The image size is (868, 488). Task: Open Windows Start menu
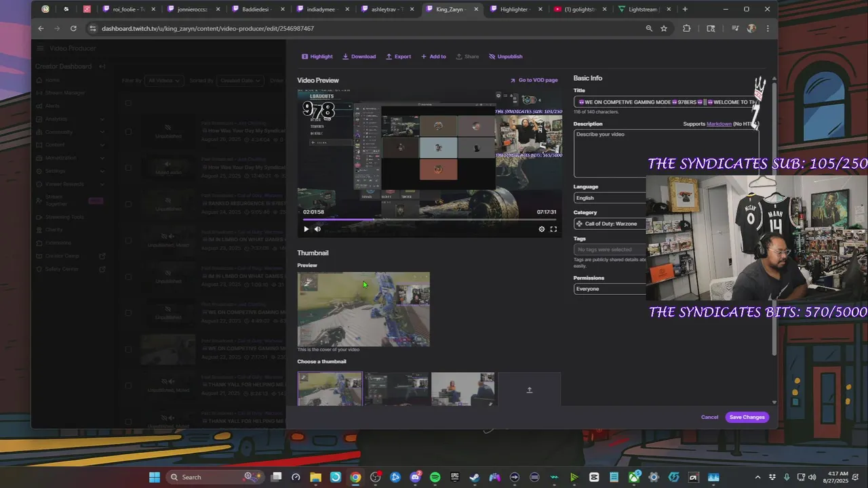(x=154, y=477)
